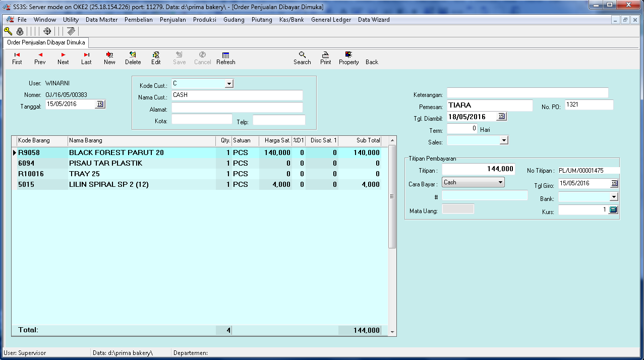
Task: Expand the Sales dropdown
Action: coord(504,140)
